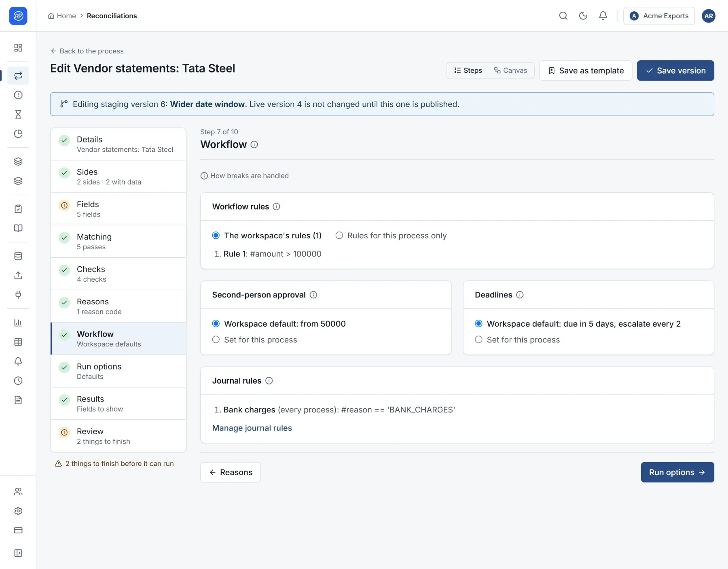Go to the Fields step
Image resolution: width=728 pixels, height=569 pixels.
coord(118,209)
